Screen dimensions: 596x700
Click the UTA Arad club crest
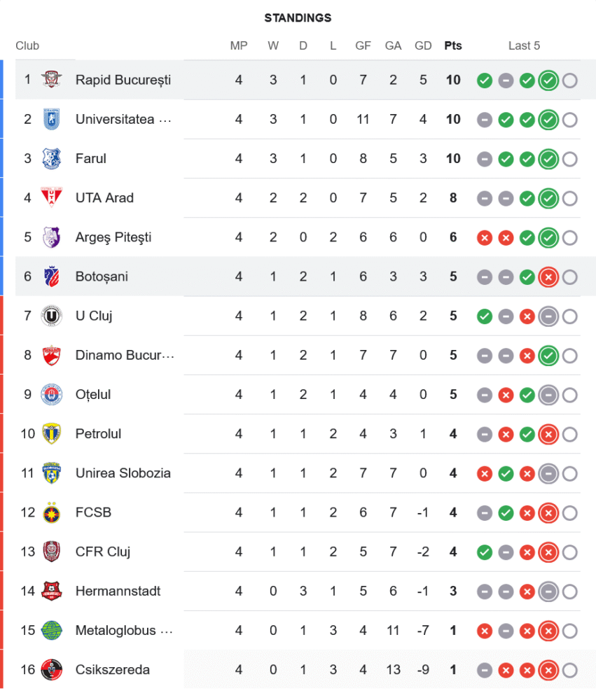coord(51,198)
